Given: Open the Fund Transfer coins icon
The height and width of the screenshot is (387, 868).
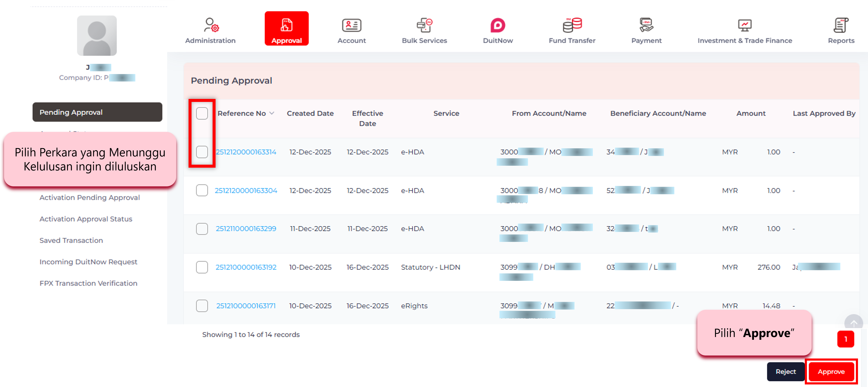Looking at the screenshot, I should (x=572, y=25).
